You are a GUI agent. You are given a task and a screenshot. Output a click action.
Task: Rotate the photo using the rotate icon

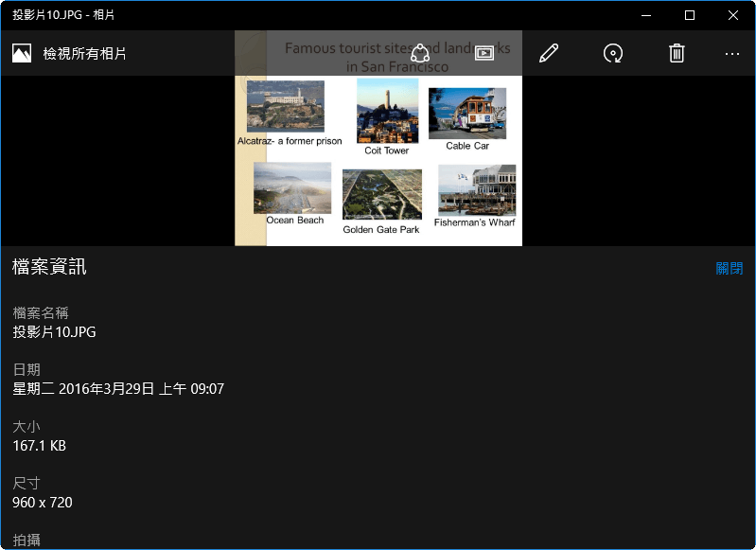[613, 53]
